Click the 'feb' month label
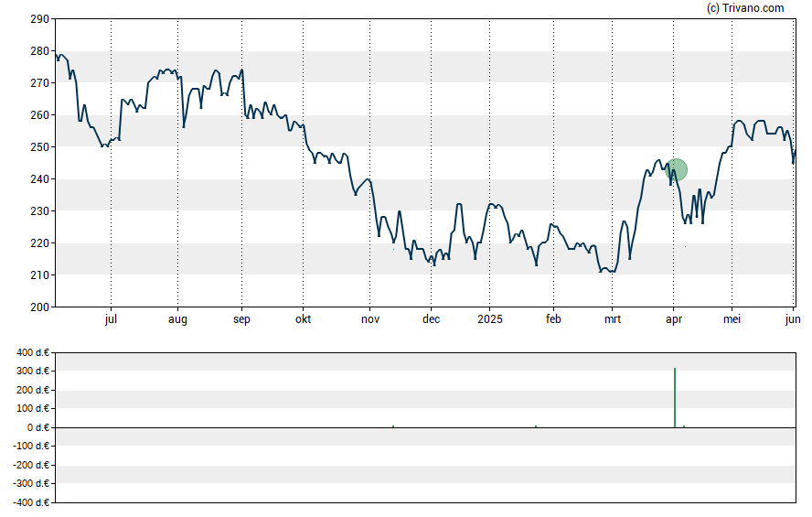The image size is (812, 517). pos(553,319)
